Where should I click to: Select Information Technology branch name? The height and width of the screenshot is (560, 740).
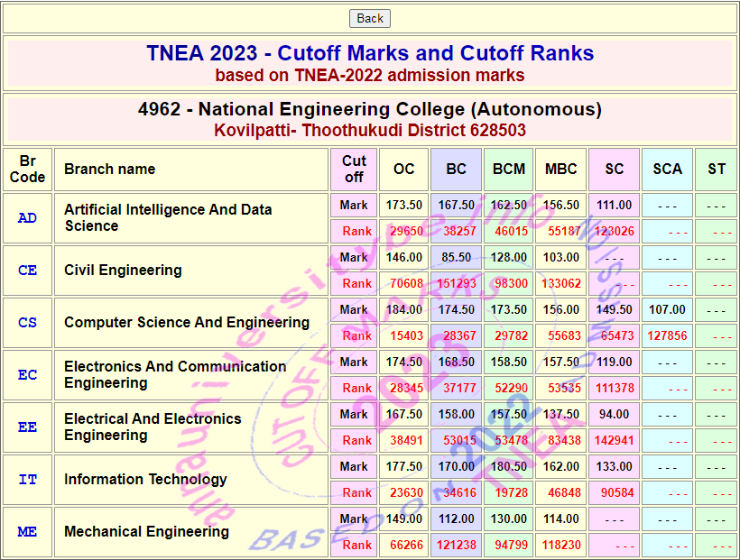click(146, 480)
